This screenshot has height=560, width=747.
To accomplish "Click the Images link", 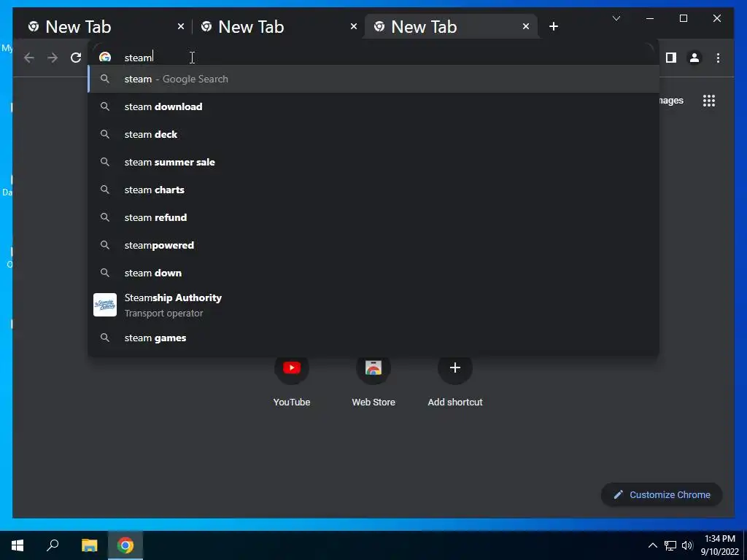I will pos(671,101).
